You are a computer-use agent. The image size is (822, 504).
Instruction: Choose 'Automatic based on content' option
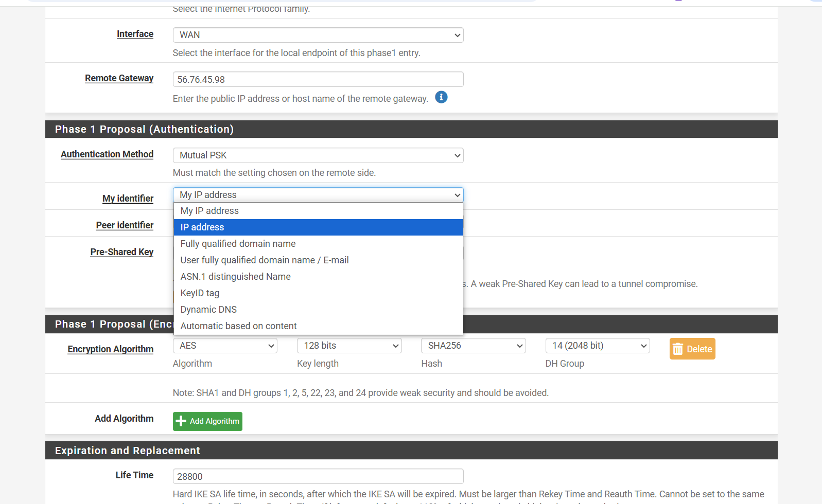click(318, 326)
